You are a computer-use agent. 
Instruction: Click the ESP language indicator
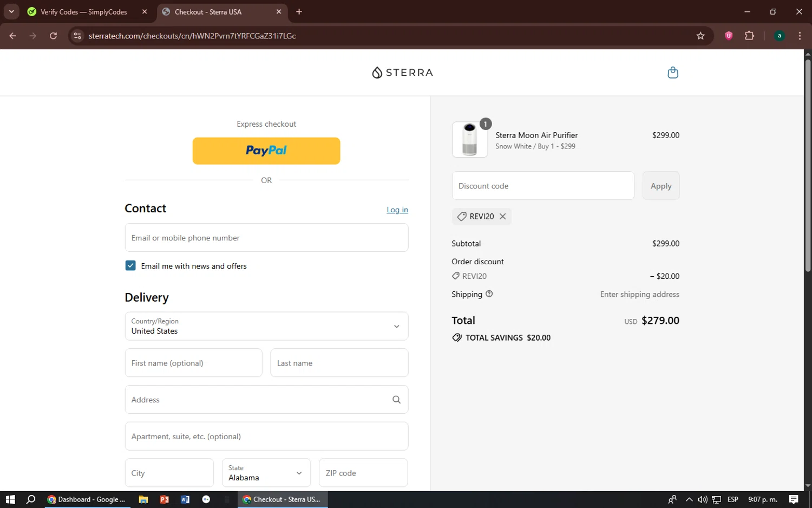pyautogui.click(x=733, y=499)
